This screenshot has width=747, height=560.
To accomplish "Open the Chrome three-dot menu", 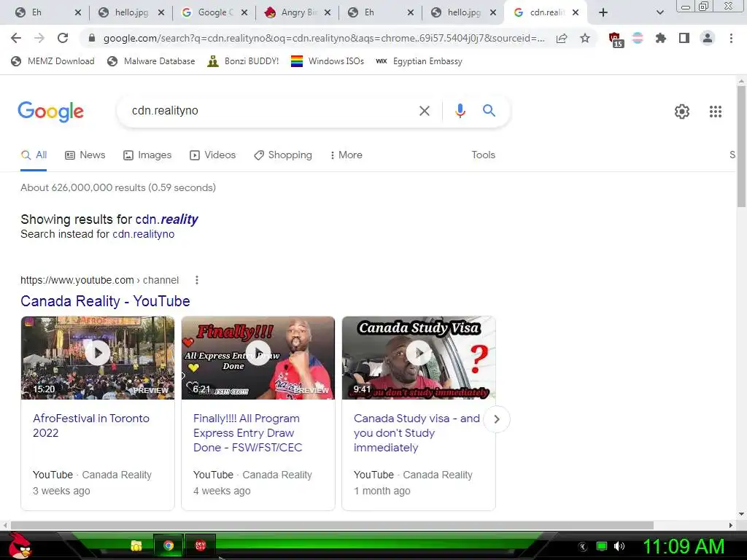I will (x=731, y=38).
